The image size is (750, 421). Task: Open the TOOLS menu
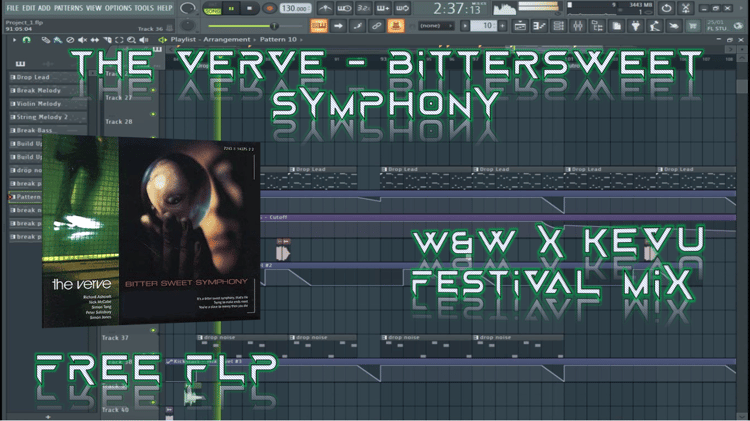click(x=143, y=8)
